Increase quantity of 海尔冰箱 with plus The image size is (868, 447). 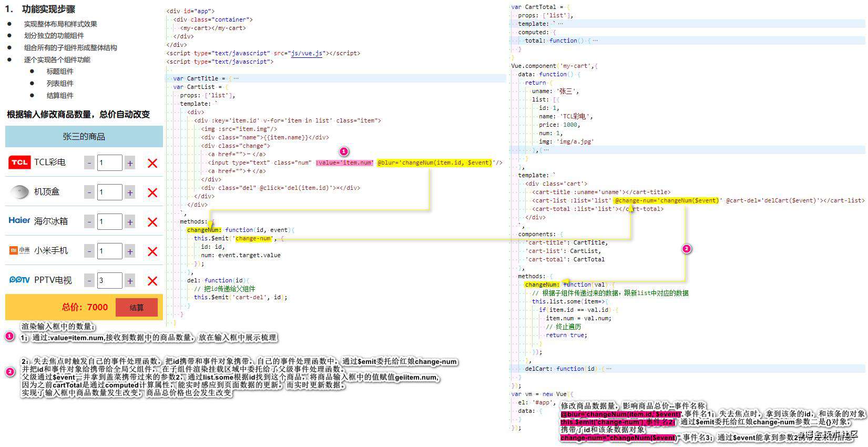(130, 222)
